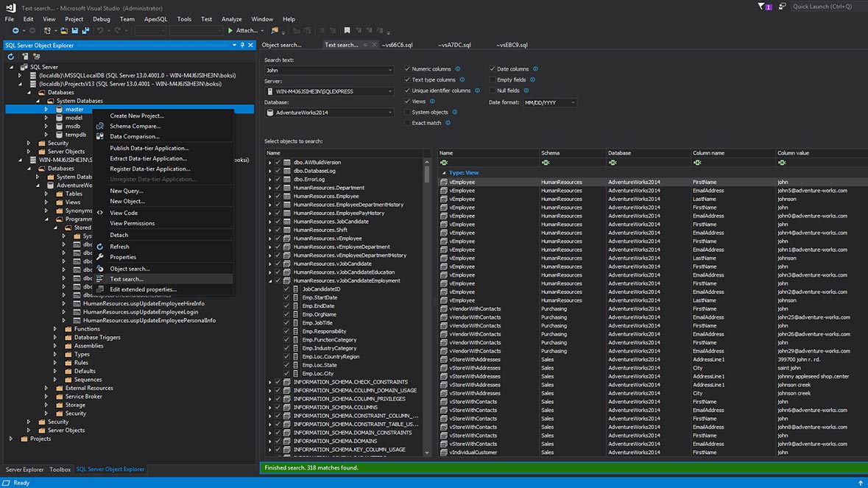Click the feedback icon beside Quick Launch

point(782,7)
